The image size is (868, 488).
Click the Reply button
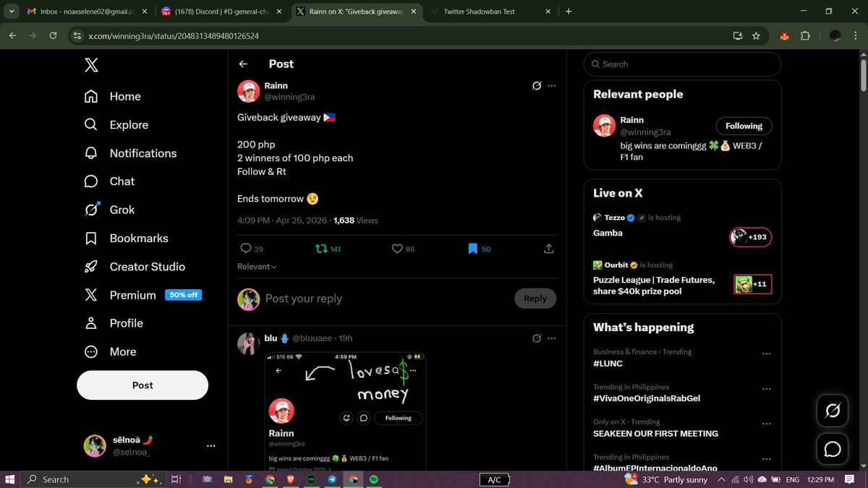pyautogui.click(x=535, y=299)
